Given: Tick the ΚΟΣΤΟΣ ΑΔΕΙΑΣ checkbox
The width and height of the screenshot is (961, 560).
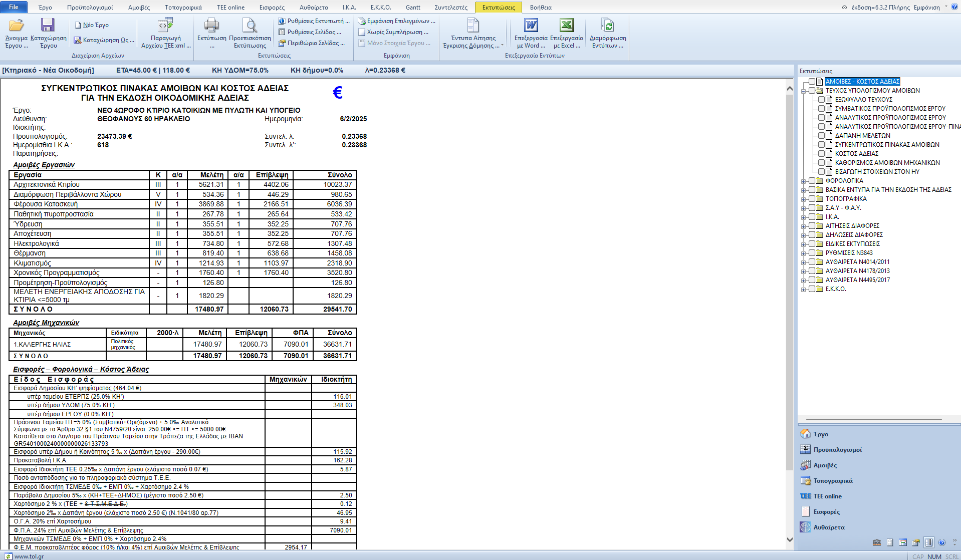Looking at the screenshot, I should point(822,154).
